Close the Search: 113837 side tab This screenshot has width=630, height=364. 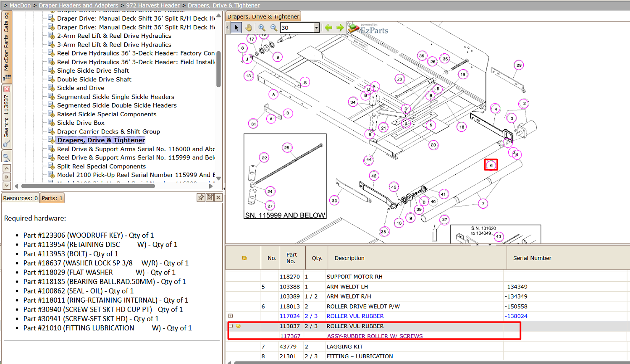(x=6, y=89)
